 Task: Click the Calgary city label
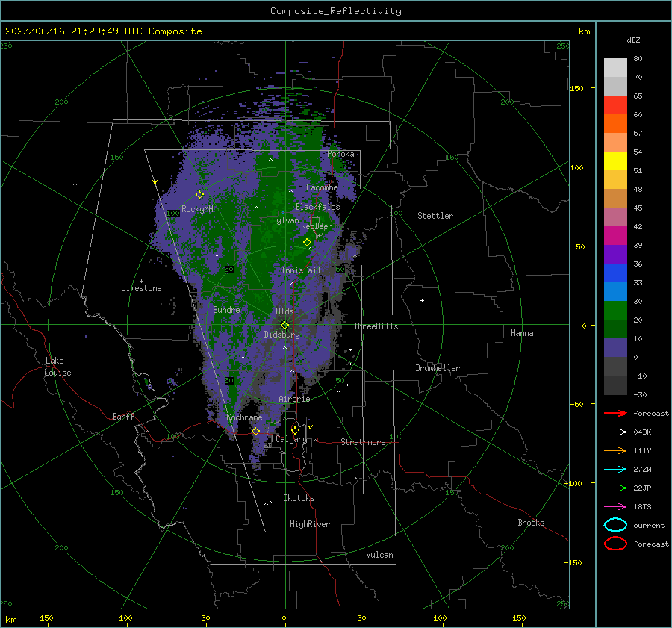(291, 439)
